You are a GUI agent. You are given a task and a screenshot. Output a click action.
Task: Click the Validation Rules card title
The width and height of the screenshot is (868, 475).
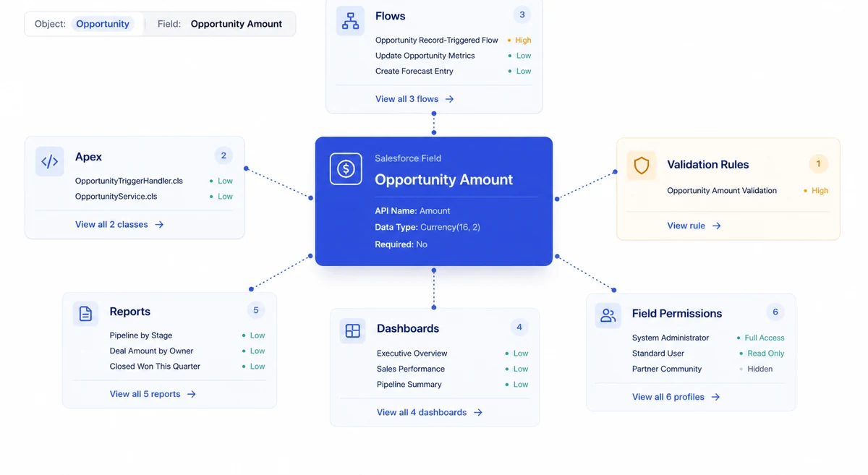coord(708,165)
